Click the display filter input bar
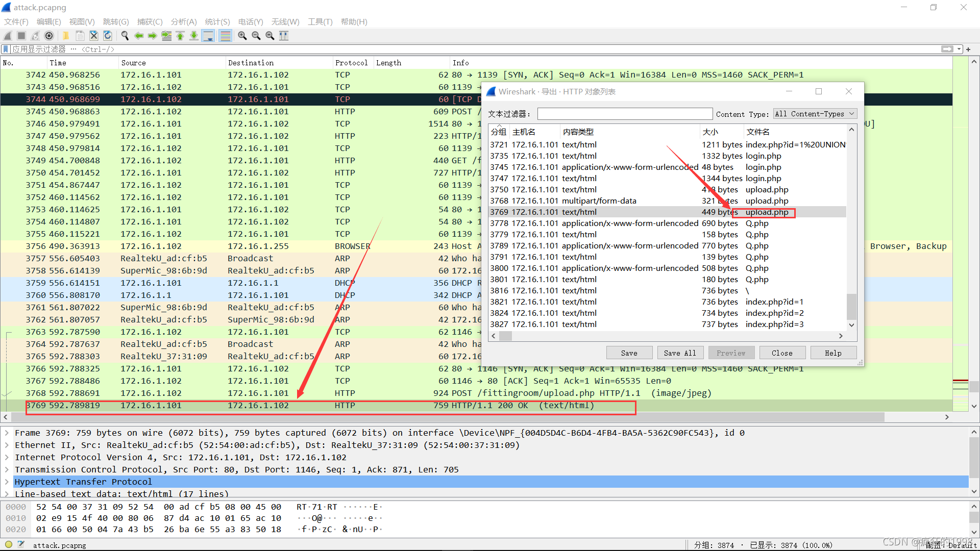 tap(475, 49)
